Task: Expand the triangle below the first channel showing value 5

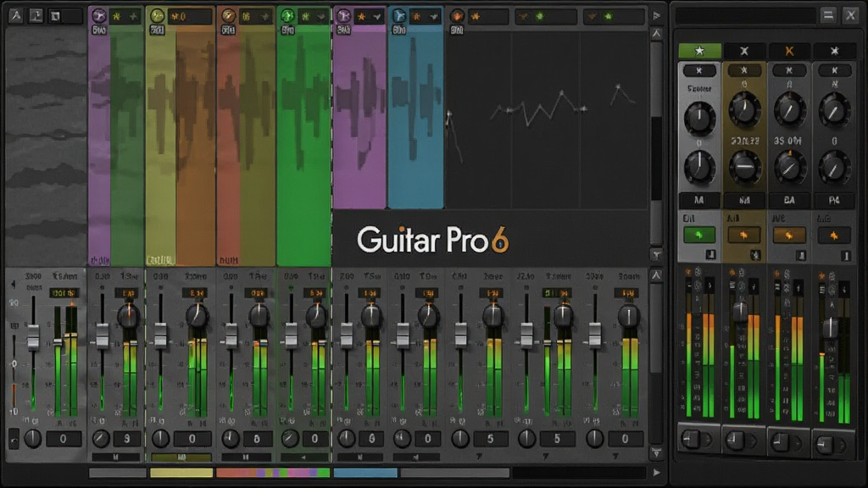Action: click(479, 457)
